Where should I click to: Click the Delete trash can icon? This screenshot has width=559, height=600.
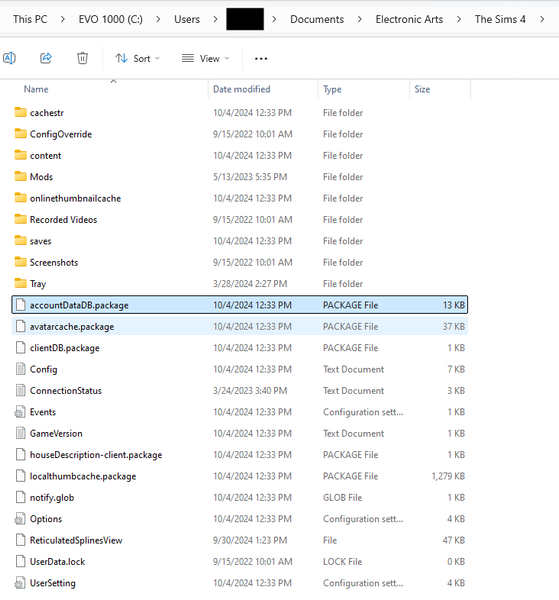coord(82,58)
